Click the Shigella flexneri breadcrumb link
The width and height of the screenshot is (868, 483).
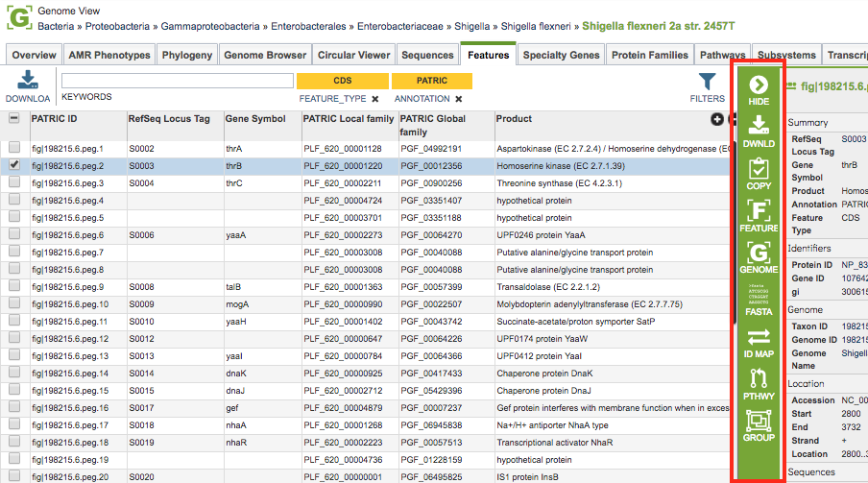point(536,26)
